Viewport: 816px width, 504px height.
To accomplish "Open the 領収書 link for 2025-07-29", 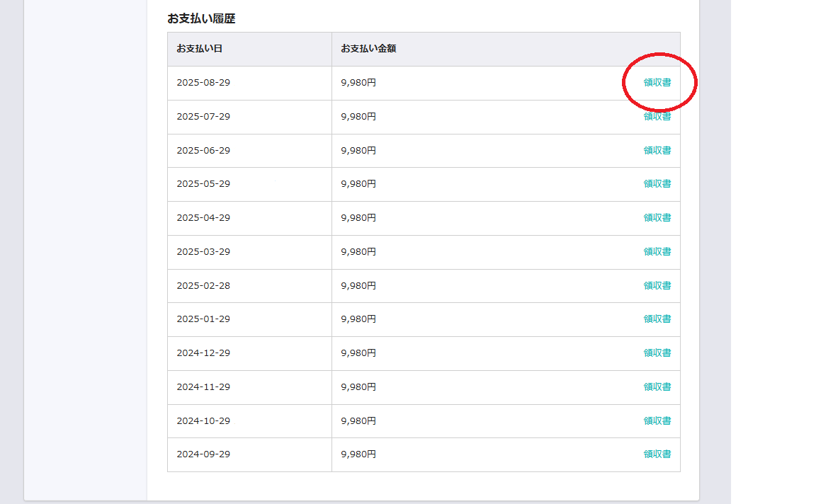I will point(657,117).
